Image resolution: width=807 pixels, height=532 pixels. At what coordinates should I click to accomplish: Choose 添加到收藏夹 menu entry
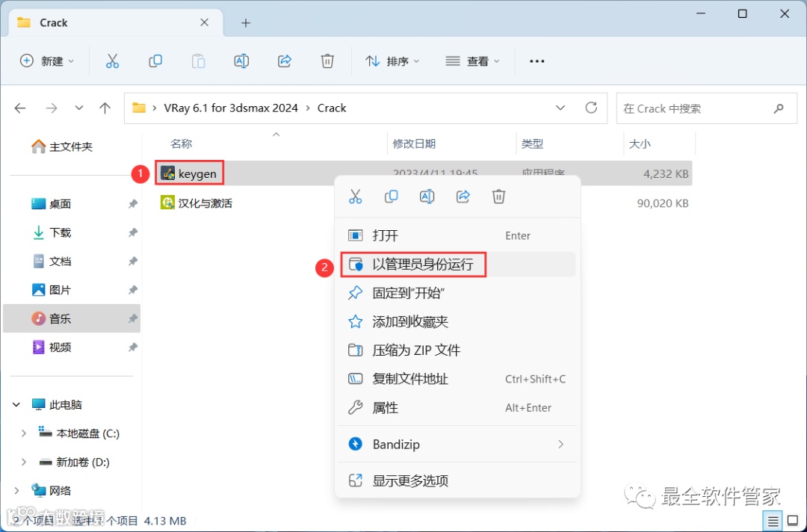click(x=457, y=322)
